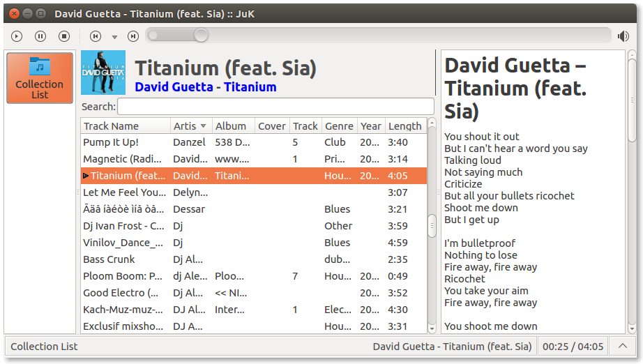Mute using the volume speaker icon

(x=623, y=36)
